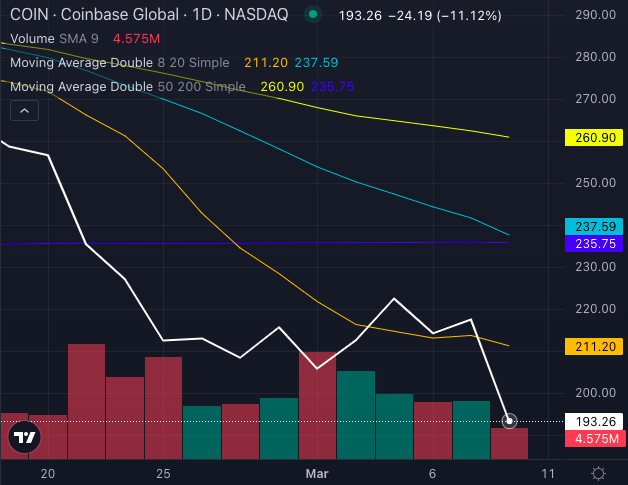
Task: Click the TradingView logo icon
Action: click(25, 437)
